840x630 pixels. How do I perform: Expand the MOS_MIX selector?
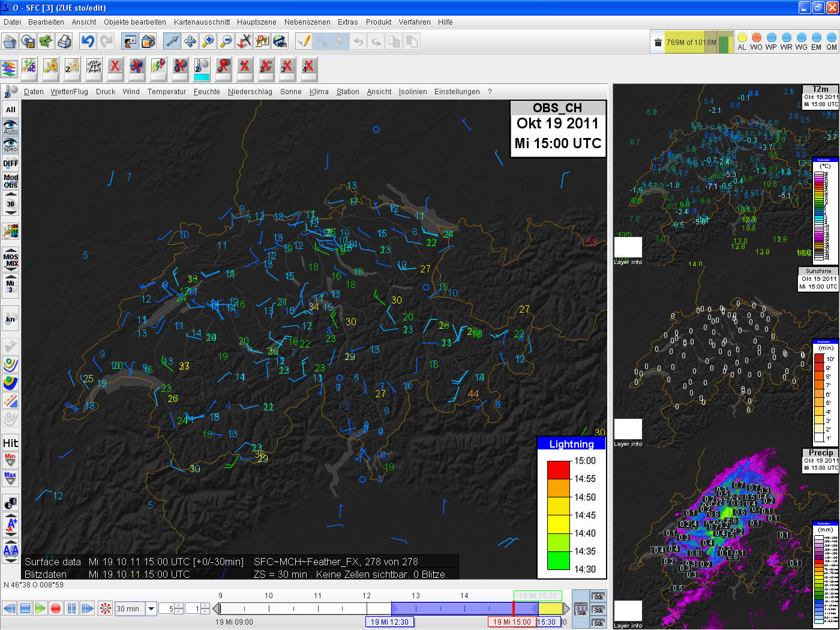11,260
